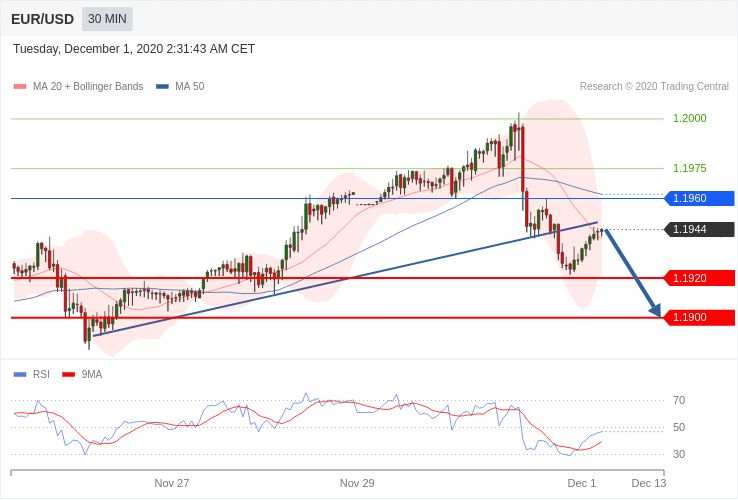Click the blue MA 50 legend swatch
The width and height of the screenshot is (738, 500).
pos(162,87)
